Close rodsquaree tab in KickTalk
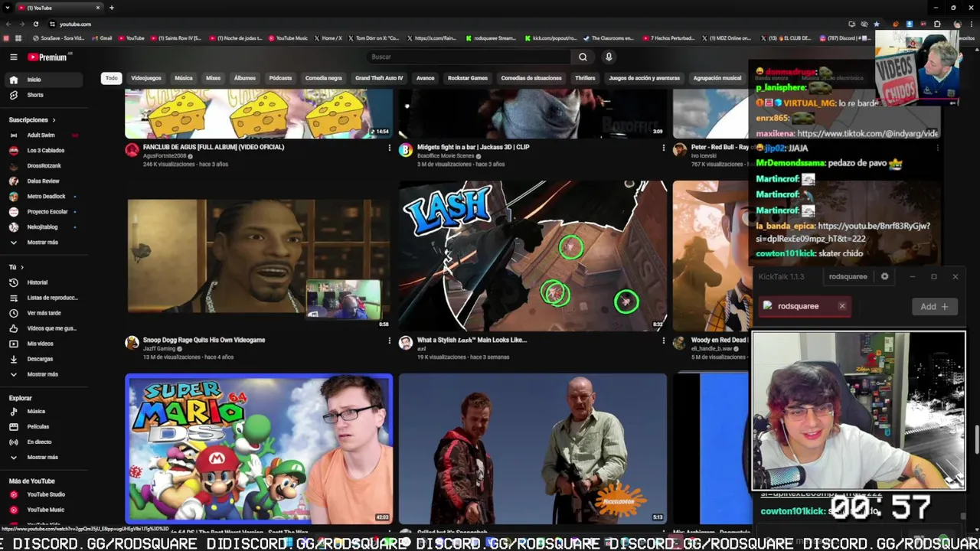Screen dimensions: 980x551 [842, 306]
